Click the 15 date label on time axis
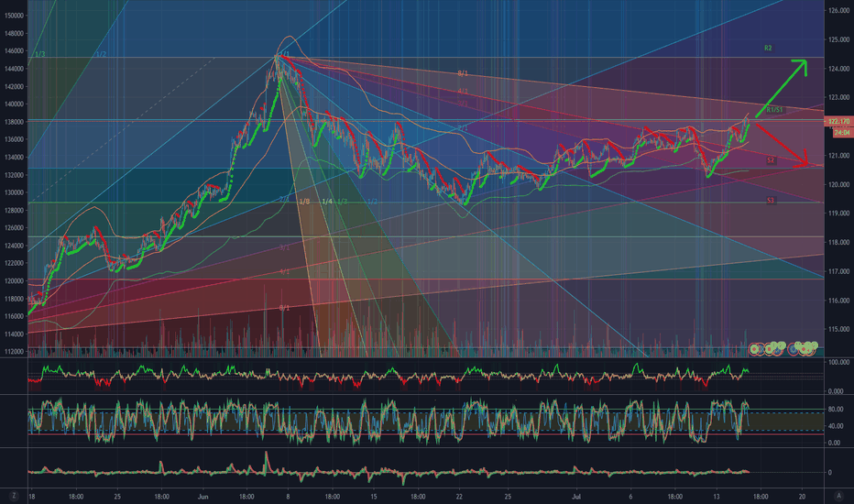Viewport: 854px width, 504px height. tap(374, 497)
